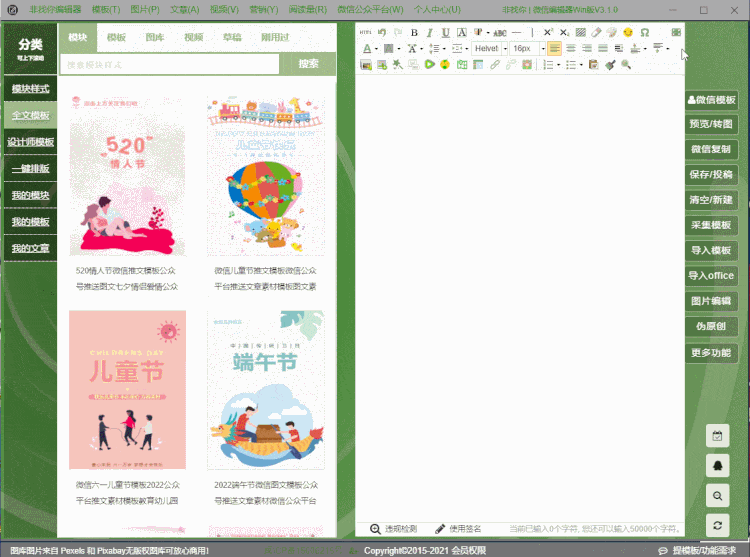Toggle boxed character border A
Image resolution: width=750 pixels, height=557 pixels.
coord(462,33)
